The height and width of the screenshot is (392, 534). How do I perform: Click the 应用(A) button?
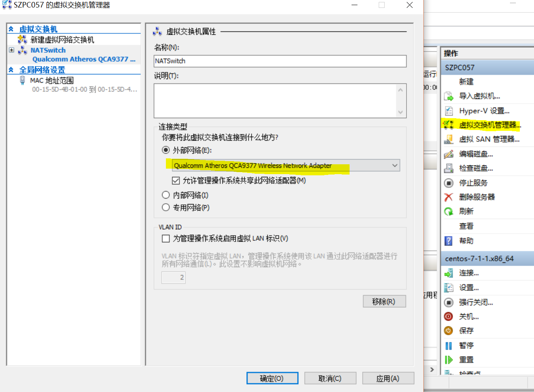(x=388, y=378)
